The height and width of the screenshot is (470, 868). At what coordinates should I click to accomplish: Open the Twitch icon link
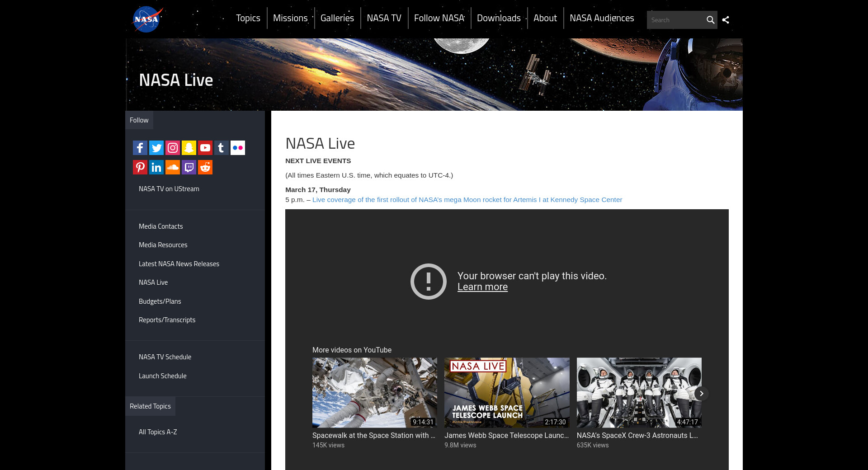point(189,167)
